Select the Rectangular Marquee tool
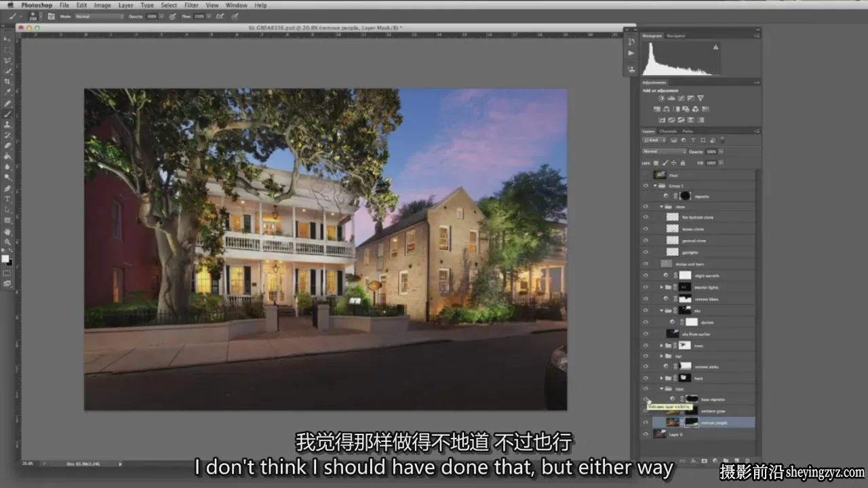The image size is (868, 488). click(x=8, y=50)
